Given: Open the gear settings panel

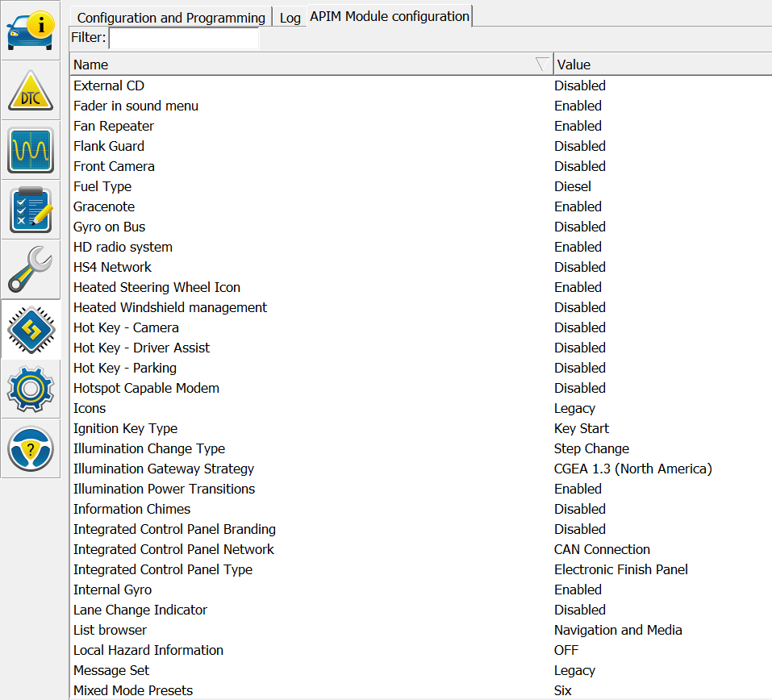Looking at the screenshot, I should point(30,389).
